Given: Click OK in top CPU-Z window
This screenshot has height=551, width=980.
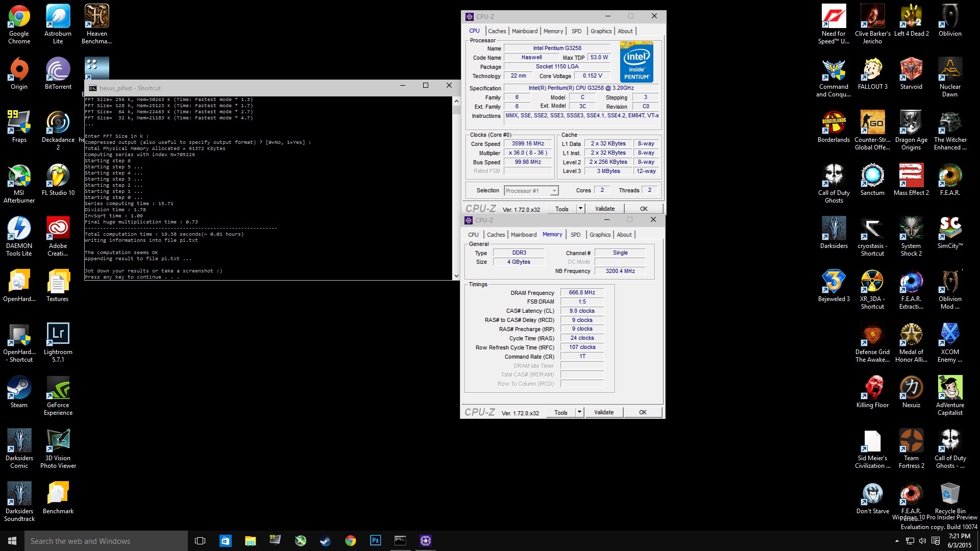Looking at the screenshot, I should [x=644, y=209].
